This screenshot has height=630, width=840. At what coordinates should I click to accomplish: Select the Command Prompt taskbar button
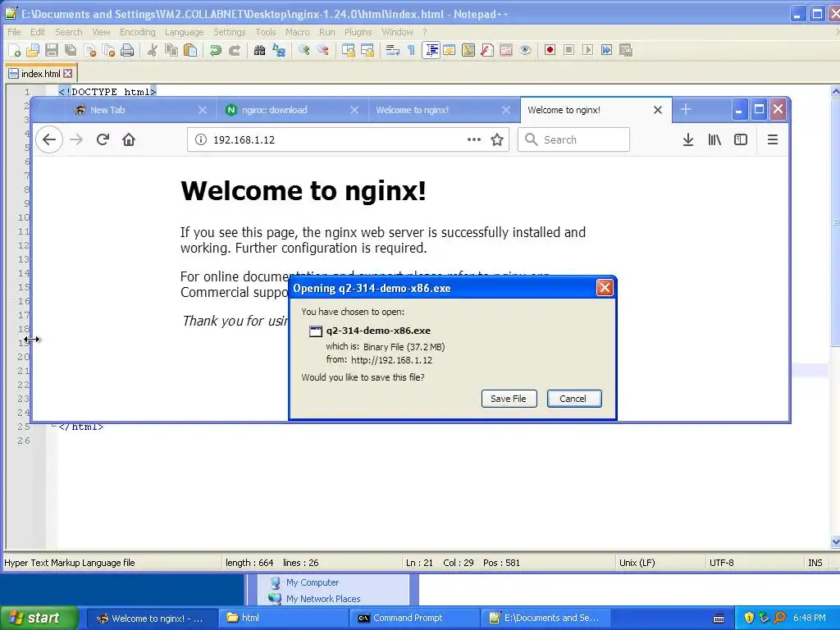tap(415, 619)
